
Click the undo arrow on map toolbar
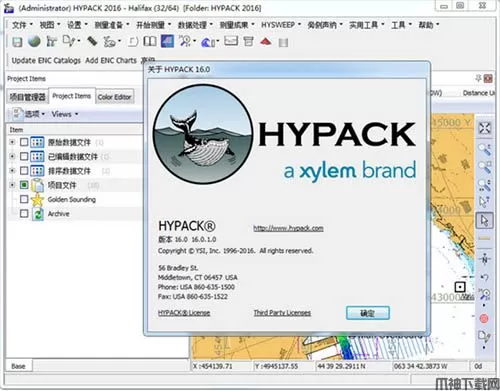point(484,277)
